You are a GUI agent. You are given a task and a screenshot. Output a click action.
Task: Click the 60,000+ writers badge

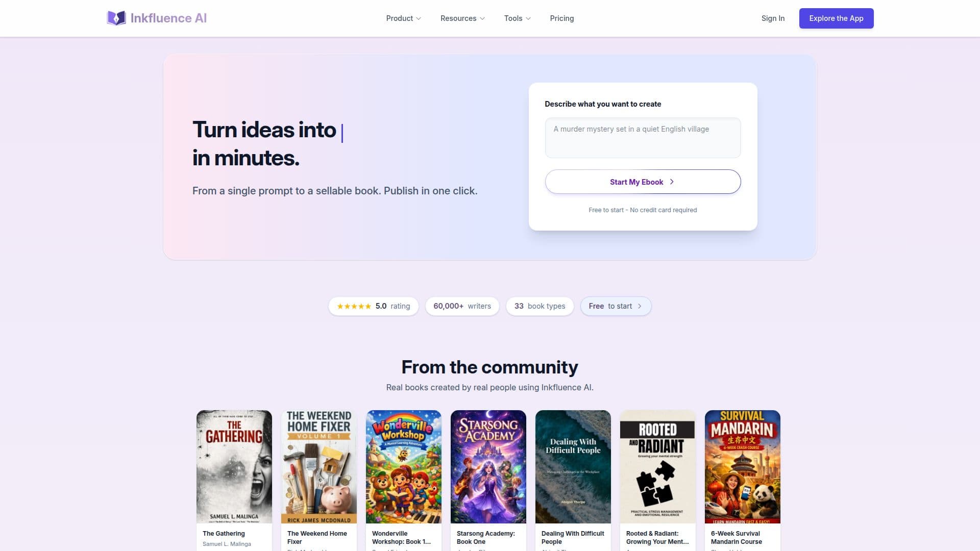click(x=462, y=306)
